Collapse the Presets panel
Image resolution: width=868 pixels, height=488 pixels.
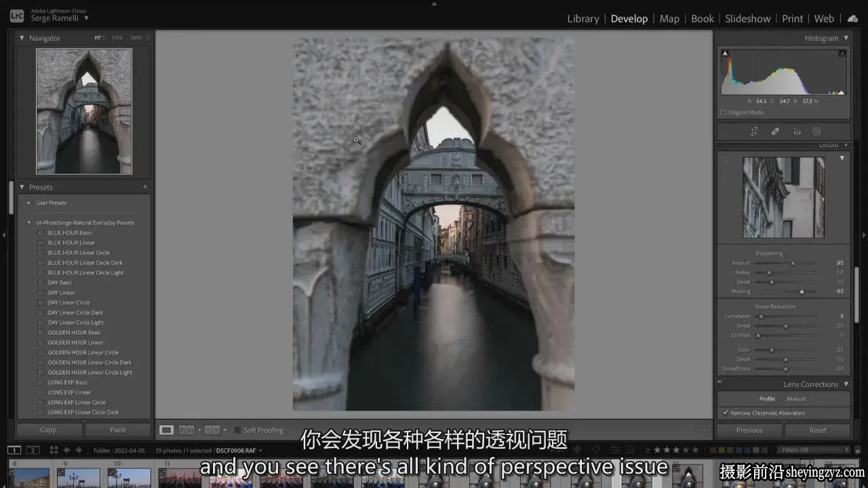(22, 187)
